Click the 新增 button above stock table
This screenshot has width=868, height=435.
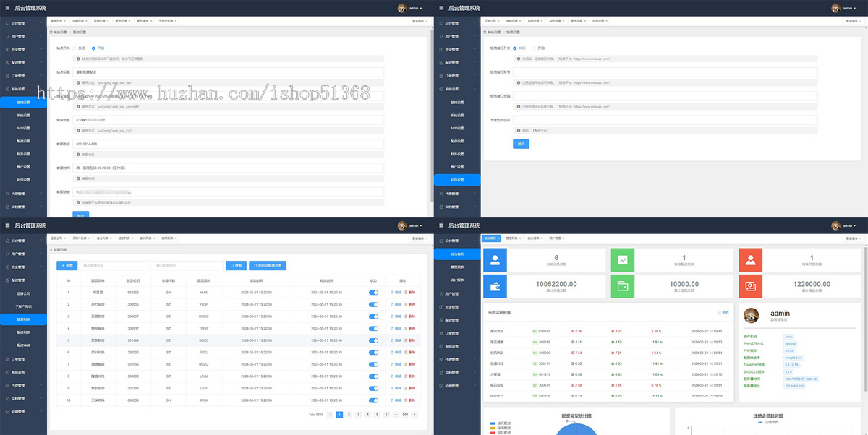pos(67,266)
